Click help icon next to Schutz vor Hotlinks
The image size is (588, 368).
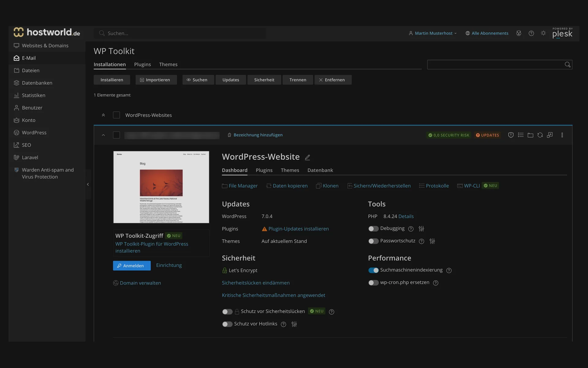(x=284, y=324)
